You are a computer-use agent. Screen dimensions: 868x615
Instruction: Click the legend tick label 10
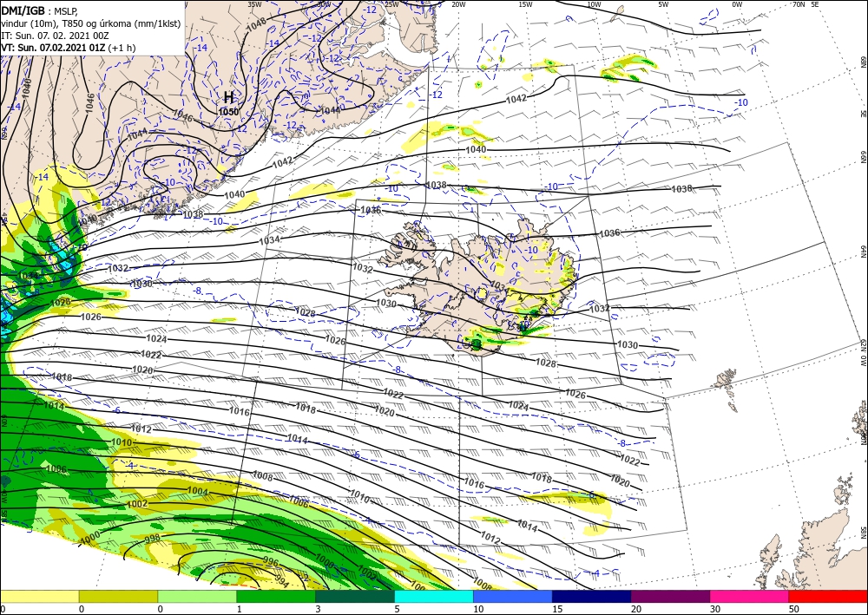[x=478, y=609]
